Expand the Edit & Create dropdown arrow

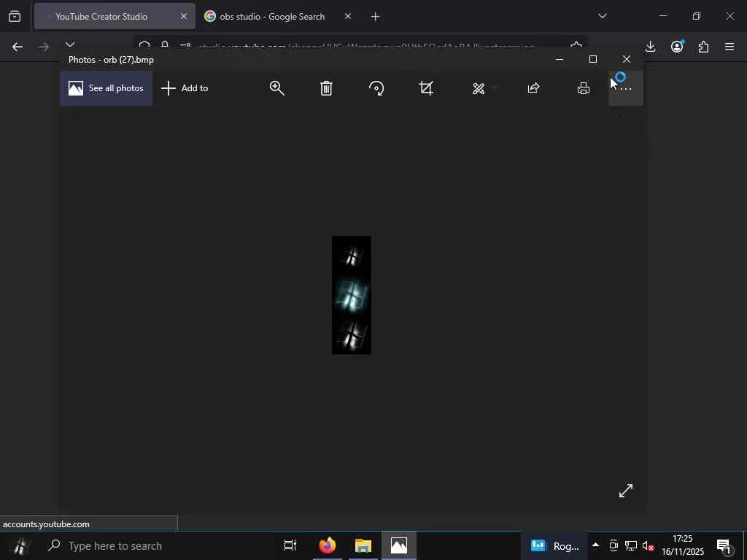[495, 87]
